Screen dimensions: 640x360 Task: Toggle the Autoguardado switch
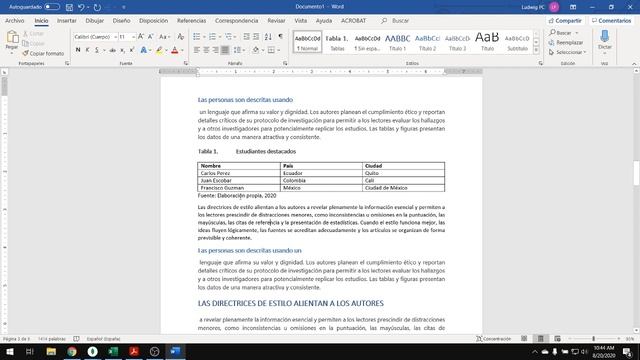(x=52, y=7)
